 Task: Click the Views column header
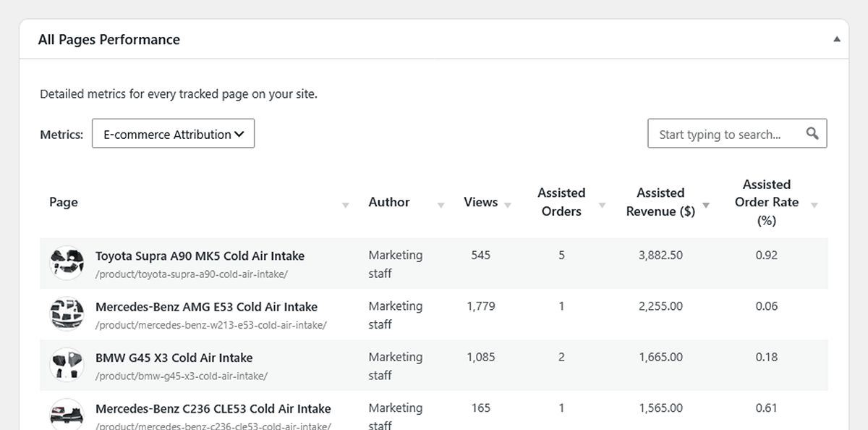(481, 202)
